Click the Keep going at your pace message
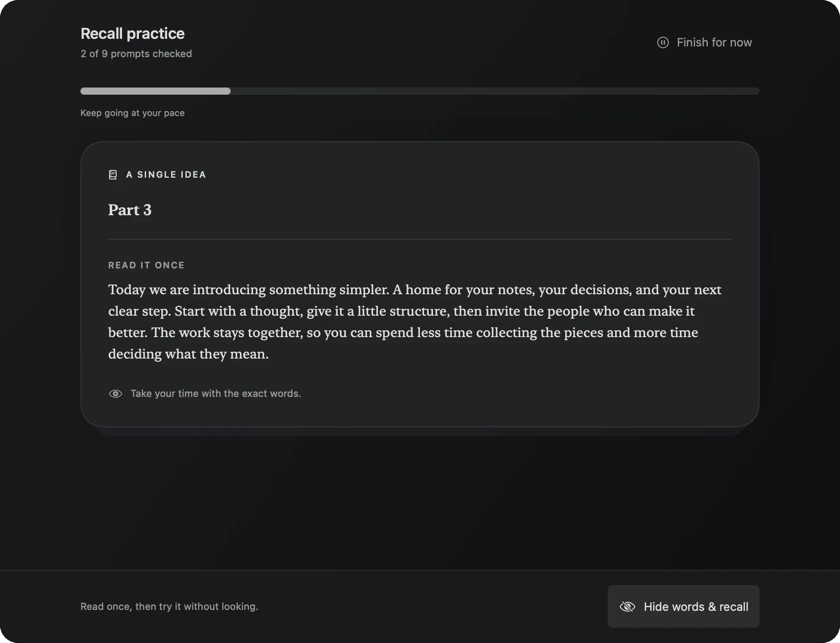 132,113
